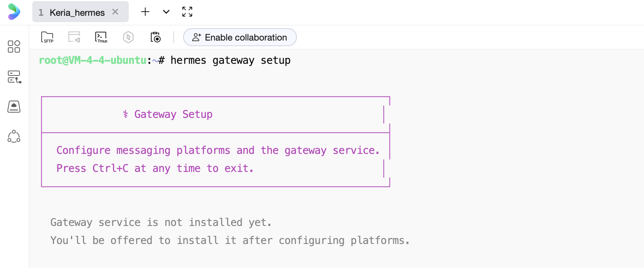This screenshot has height=268, width=644.
Task: Click the hexagon icon in toolbar
Action: [x=128, y=37]
